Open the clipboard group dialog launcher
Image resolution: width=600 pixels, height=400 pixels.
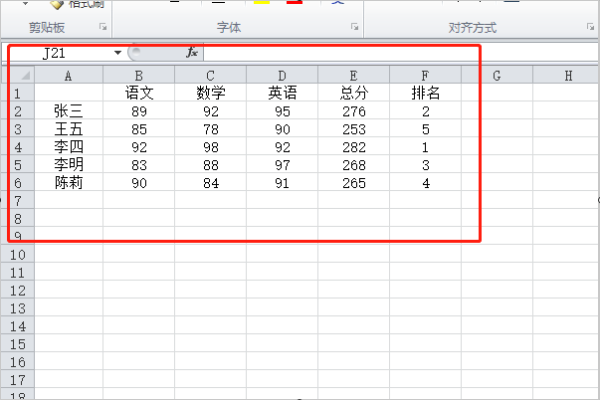pos(103,27)
